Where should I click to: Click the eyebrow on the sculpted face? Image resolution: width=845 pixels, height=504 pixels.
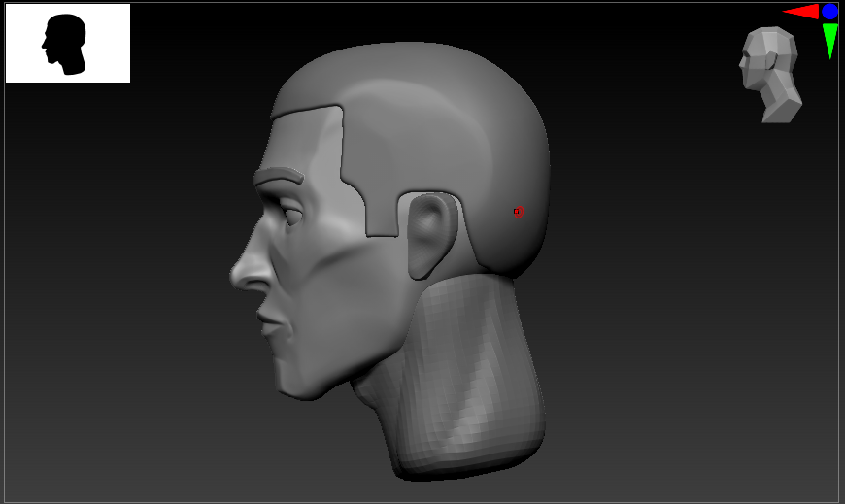279,177
